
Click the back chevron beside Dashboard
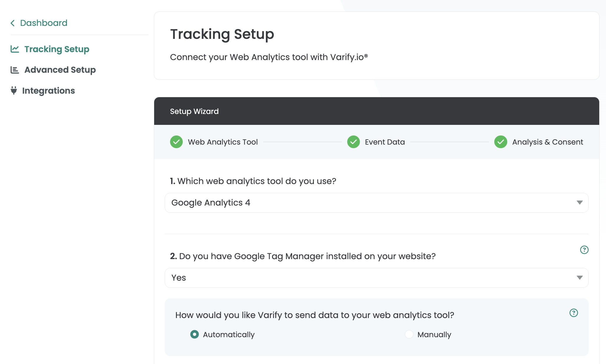tap(13, 23)
